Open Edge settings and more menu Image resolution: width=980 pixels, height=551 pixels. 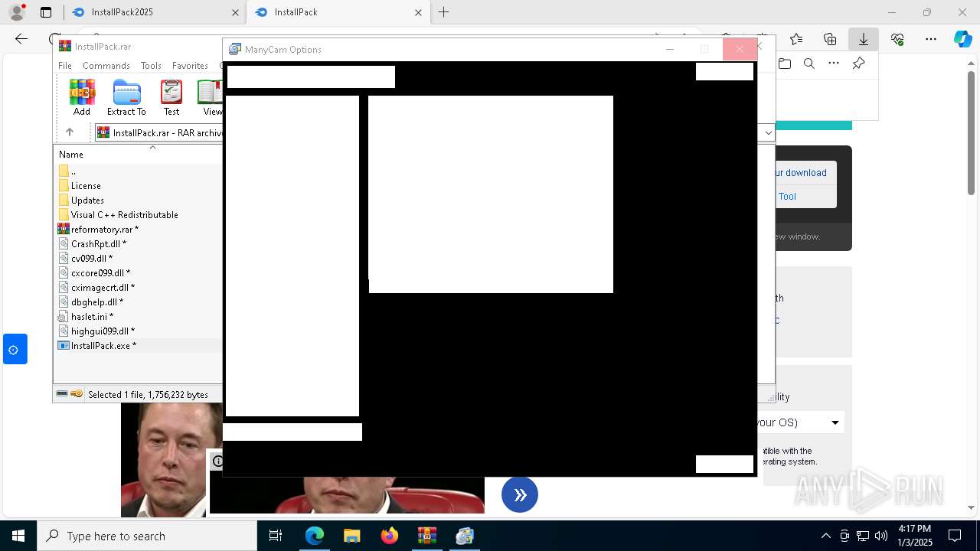point(931,39)
